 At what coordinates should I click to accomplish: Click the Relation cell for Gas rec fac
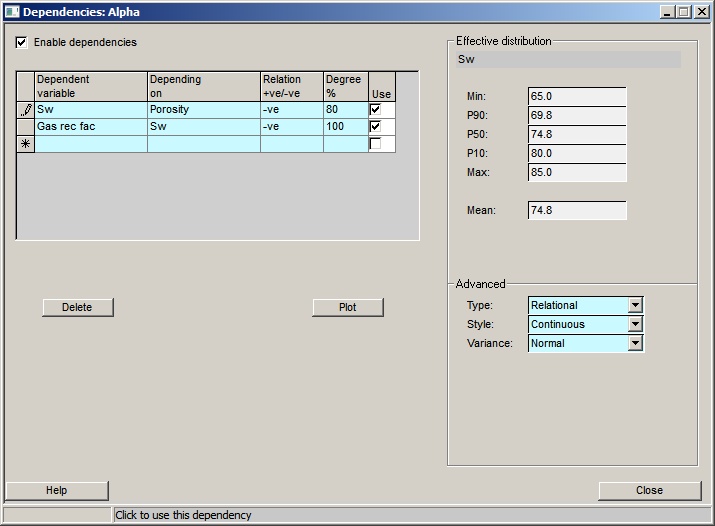tap(291, 127)
